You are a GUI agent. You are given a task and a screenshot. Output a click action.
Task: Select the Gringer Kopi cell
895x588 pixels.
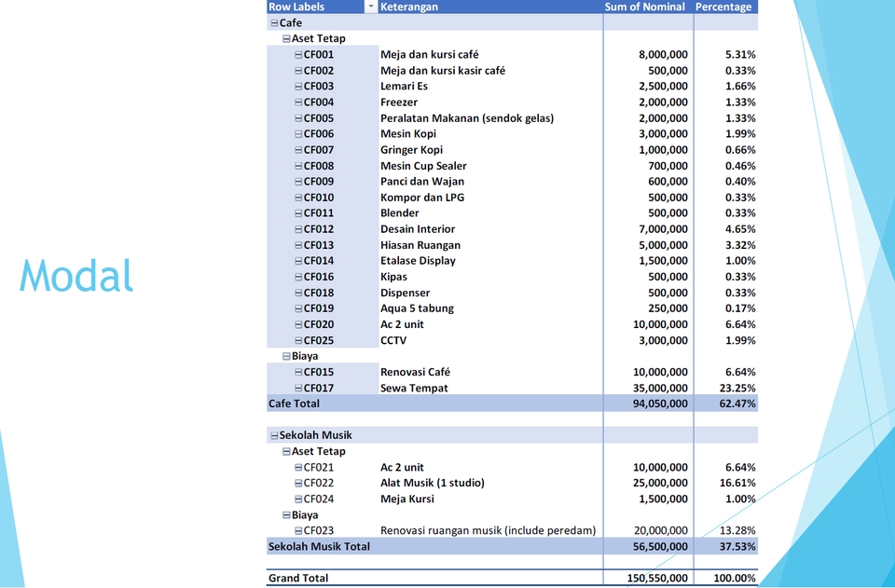click(411, 150)
